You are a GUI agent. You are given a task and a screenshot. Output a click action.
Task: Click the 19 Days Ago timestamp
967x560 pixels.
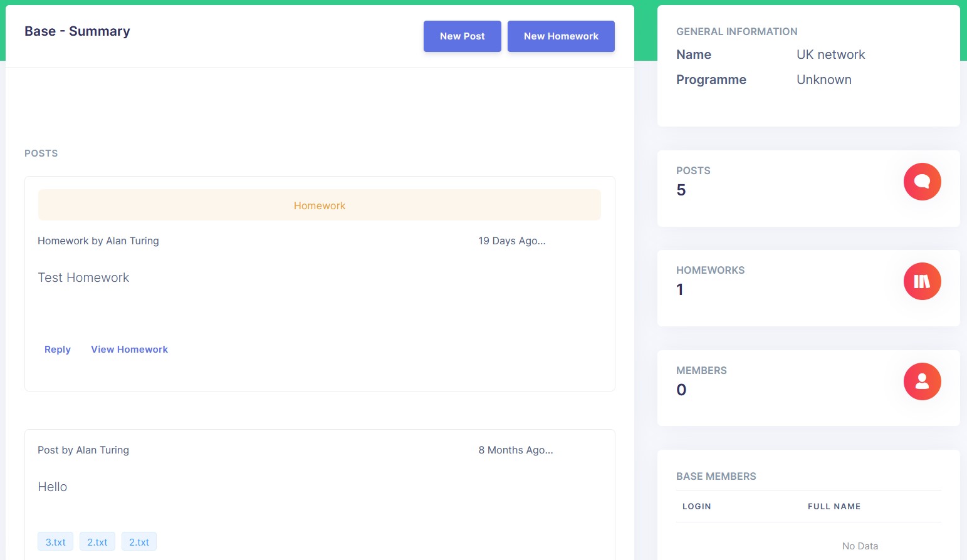(x=511, y=241)
